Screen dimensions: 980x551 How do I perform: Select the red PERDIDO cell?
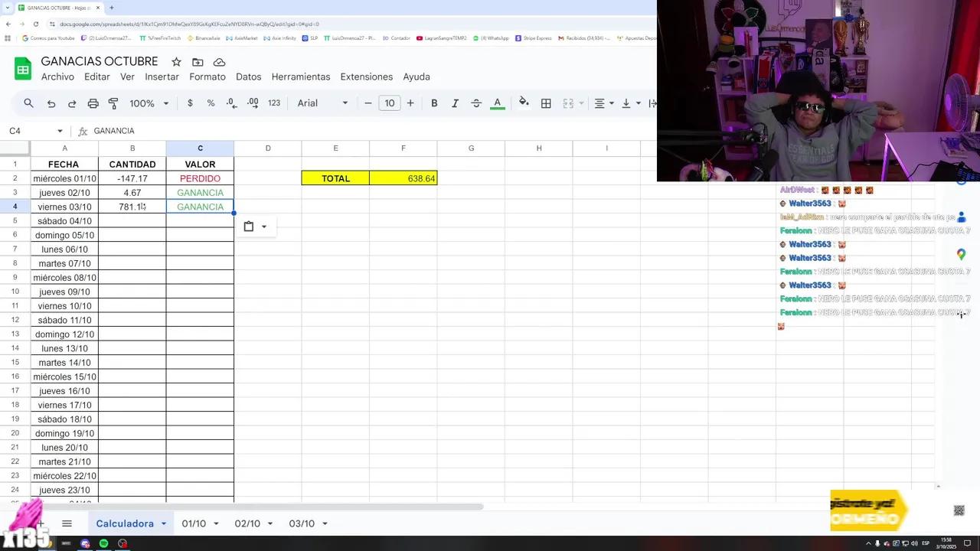pyautogui.click(x=200, y=178)
